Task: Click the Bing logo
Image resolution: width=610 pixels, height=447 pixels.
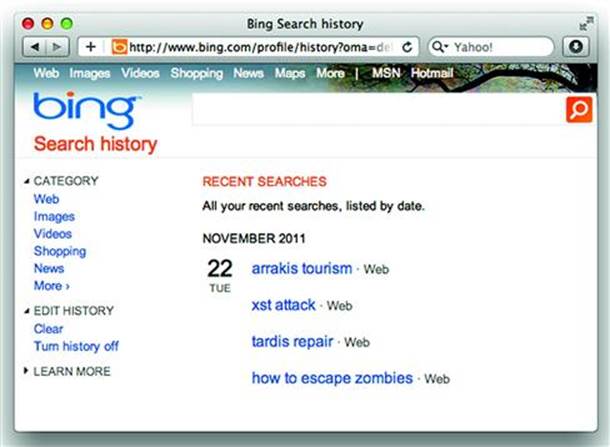Action: (x=87, y=110)
